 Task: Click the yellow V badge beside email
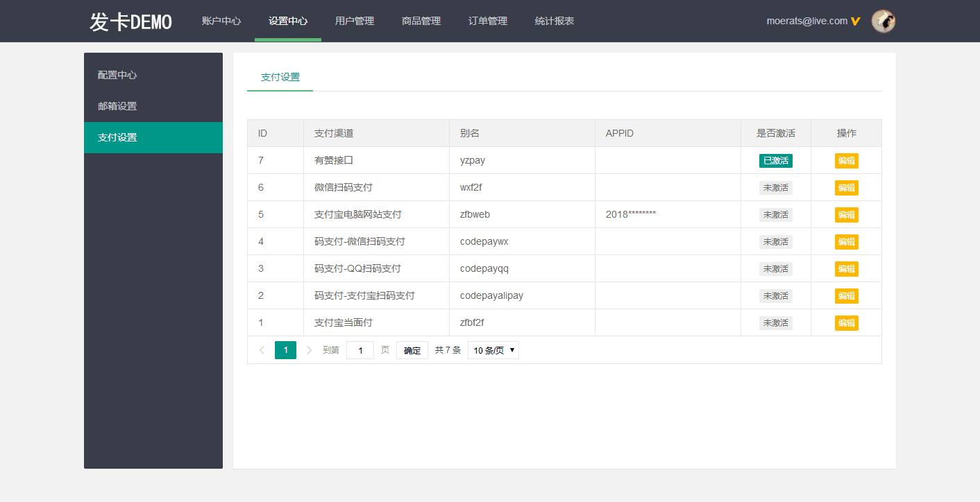856,21
